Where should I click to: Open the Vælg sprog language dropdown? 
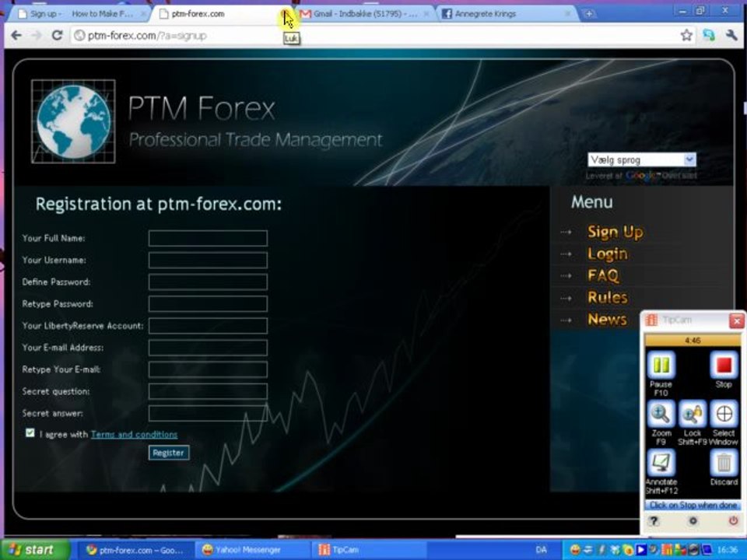pyautogui.click(x=641, y=159)
